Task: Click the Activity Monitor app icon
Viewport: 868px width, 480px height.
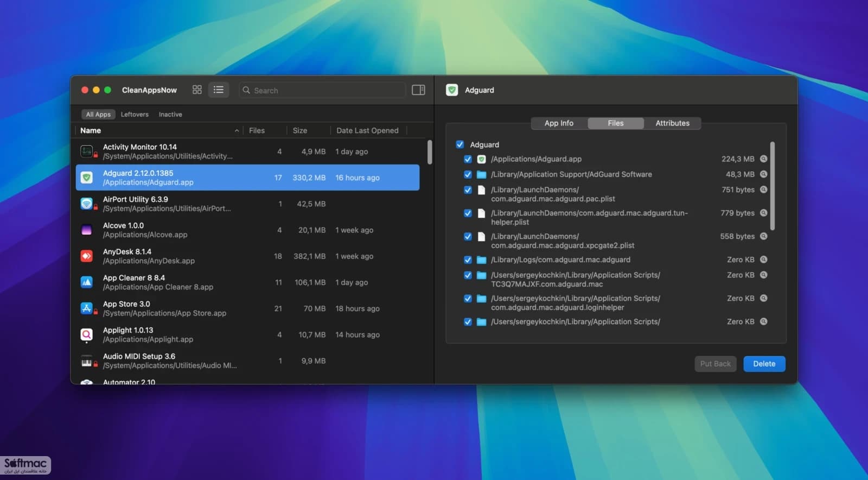Action: point(87,151)
